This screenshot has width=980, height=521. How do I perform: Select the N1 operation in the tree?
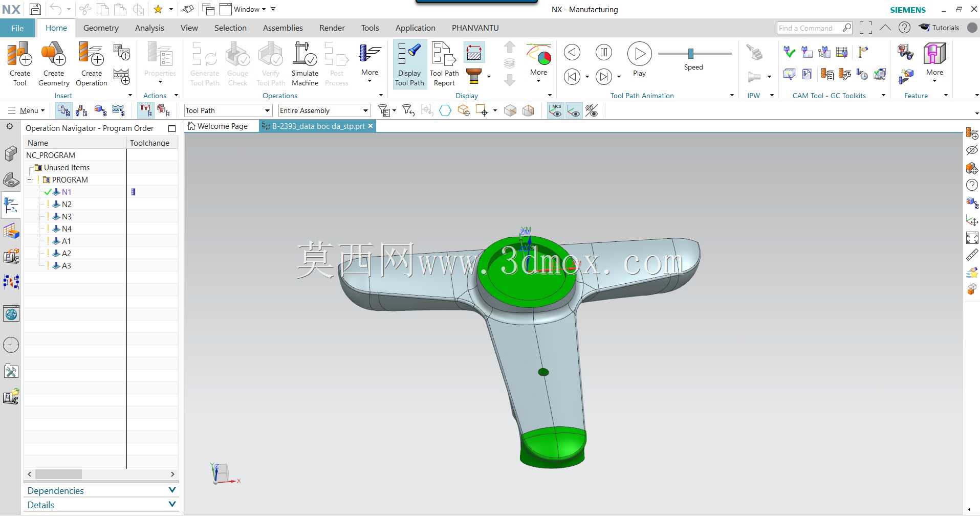click(x=67, y=192)
